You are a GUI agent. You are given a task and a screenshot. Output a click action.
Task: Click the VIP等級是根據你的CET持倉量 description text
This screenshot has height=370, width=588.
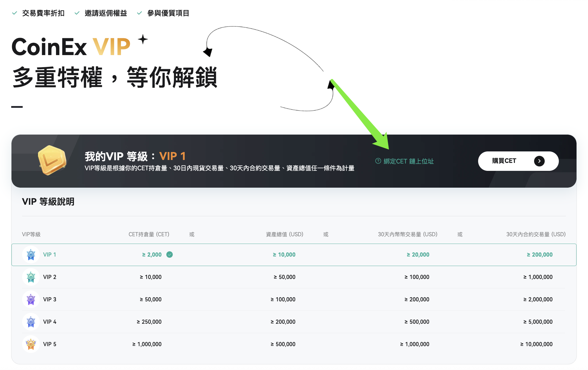[219, 168]
